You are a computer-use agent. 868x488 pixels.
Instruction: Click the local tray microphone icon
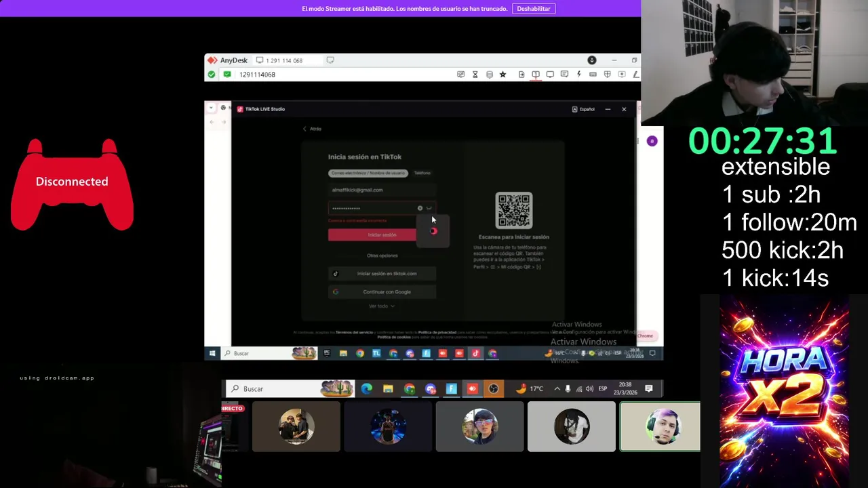coord(568,389)
